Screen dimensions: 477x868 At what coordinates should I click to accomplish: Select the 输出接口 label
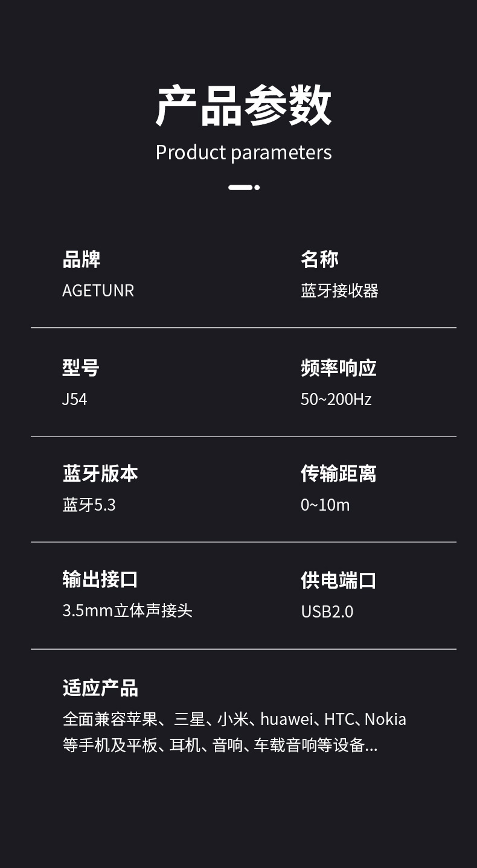[100, 579]
